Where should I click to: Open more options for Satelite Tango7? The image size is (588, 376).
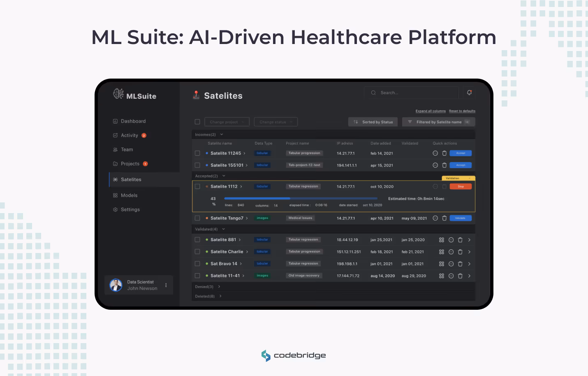tap(435, 218)
